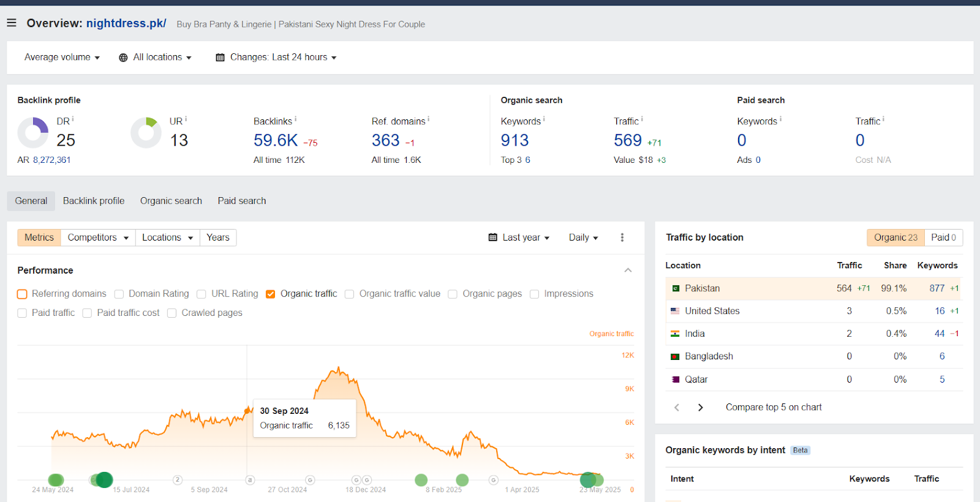Switch to the Paid search tab
Viewport: 980px width, 502px height.
[x=242, y=201]
